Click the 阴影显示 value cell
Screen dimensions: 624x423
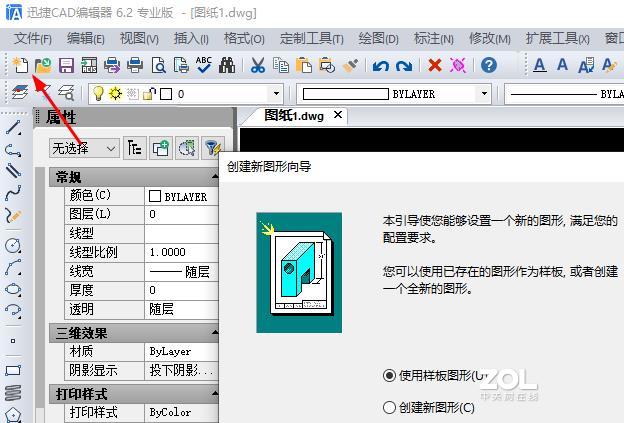click(181, 370)
